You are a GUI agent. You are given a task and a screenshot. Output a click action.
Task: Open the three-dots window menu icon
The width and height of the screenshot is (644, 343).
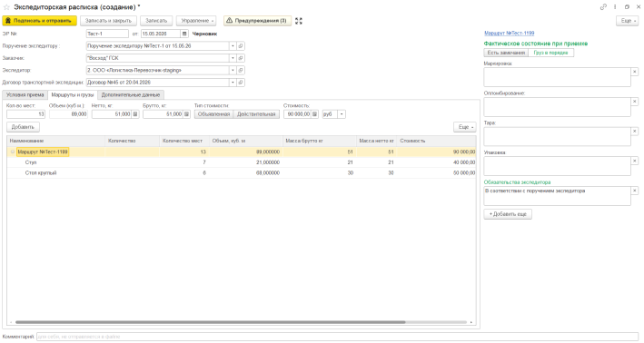pyautogui.click(x=615, y=7)
